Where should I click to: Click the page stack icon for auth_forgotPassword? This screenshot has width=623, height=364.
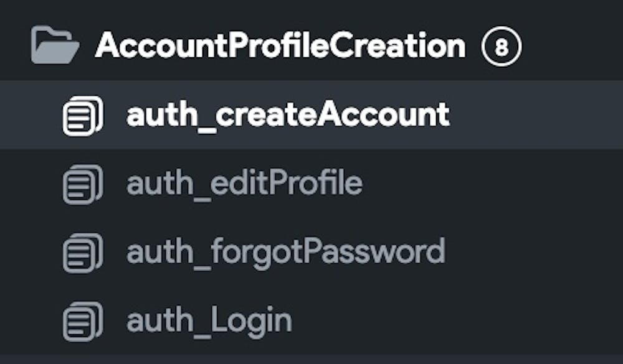[83, 253]
